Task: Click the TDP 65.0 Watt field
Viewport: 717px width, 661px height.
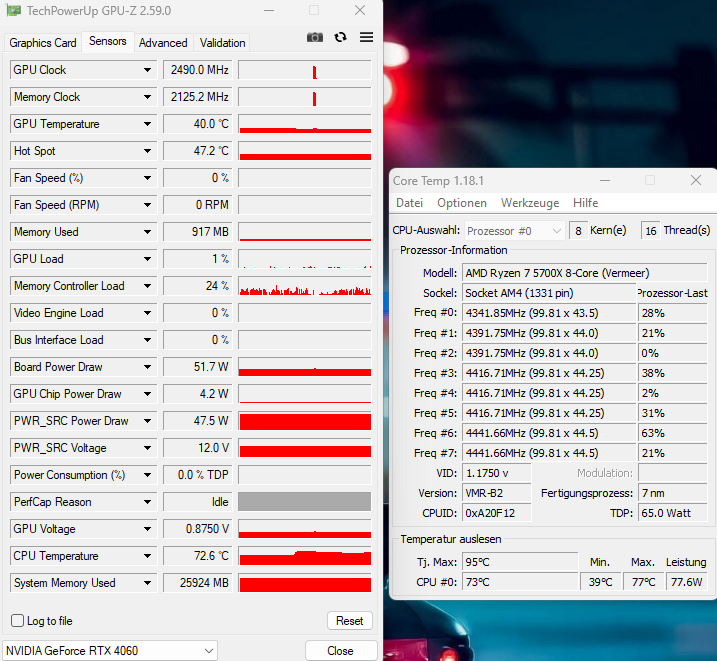Action: (672, 513)
